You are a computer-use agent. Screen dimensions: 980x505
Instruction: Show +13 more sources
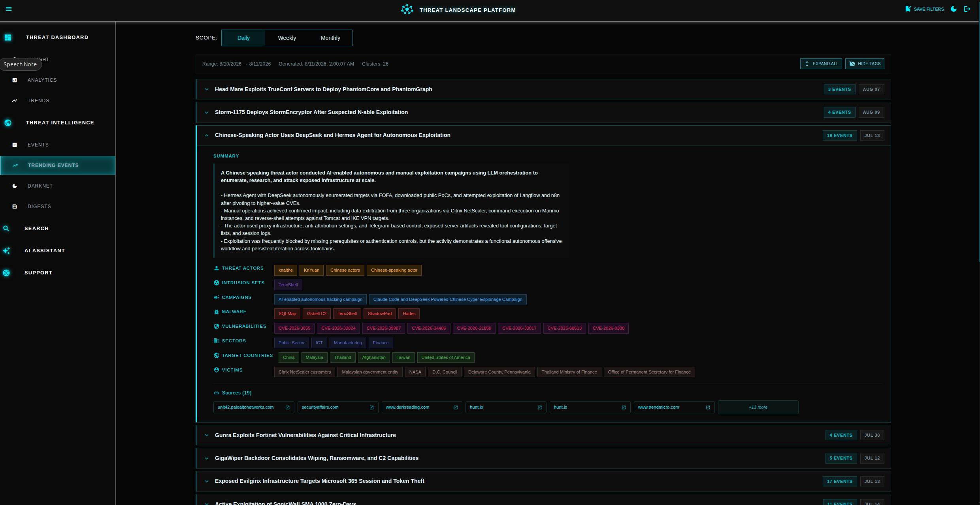758,407
